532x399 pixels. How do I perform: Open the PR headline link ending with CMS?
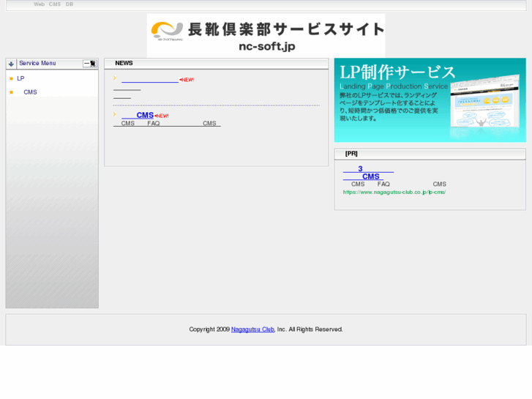coord(368,173)
